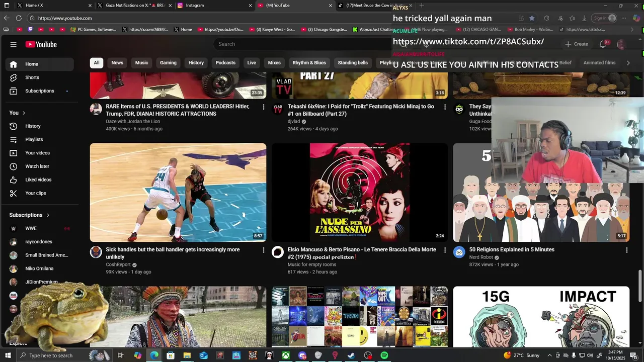Viewport: 644px width, 362px height.
Task: Open Your clips in sidebar
Action: 39,193
